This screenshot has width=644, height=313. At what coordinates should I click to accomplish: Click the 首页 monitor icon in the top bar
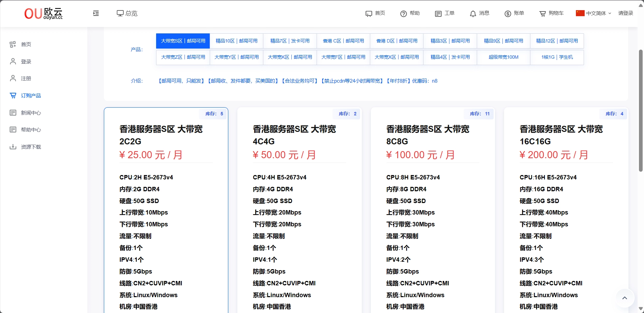369,14
